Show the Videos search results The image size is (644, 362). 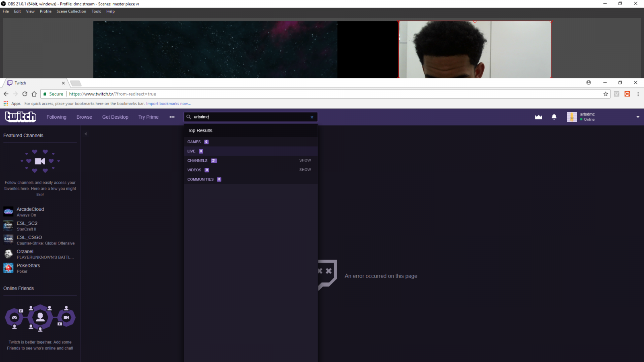[305, 170]
